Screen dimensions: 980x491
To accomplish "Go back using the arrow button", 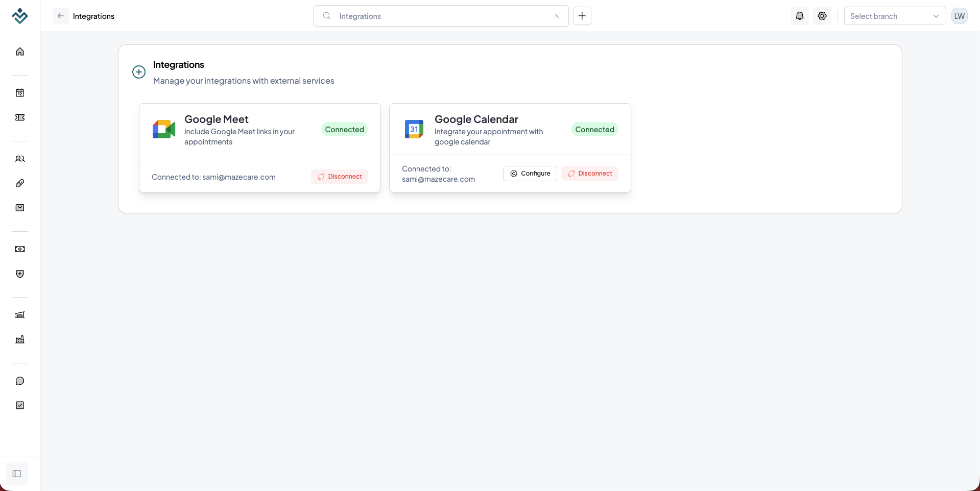I will tap(61, 16).
